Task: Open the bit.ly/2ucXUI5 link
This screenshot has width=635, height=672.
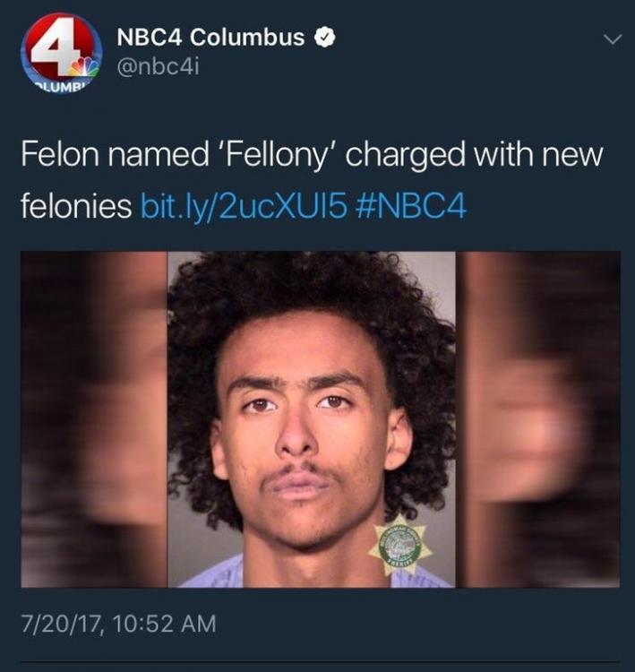Action: [x=244, y=207]
